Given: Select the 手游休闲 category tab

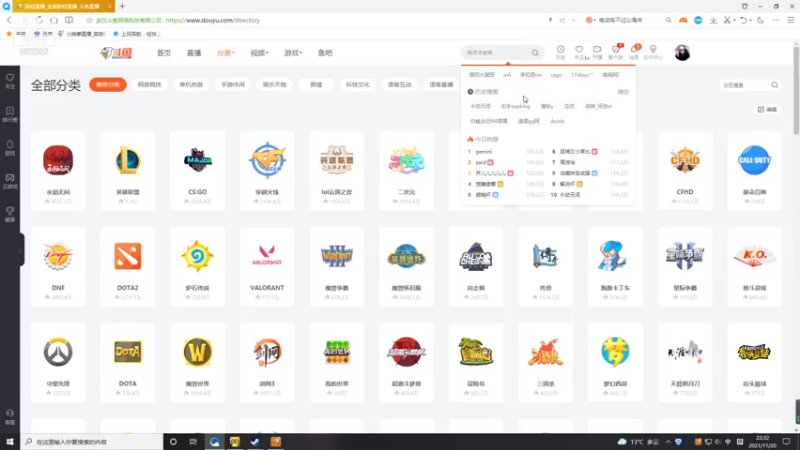Looking at the screenshot, I should (x=233, y=85).
